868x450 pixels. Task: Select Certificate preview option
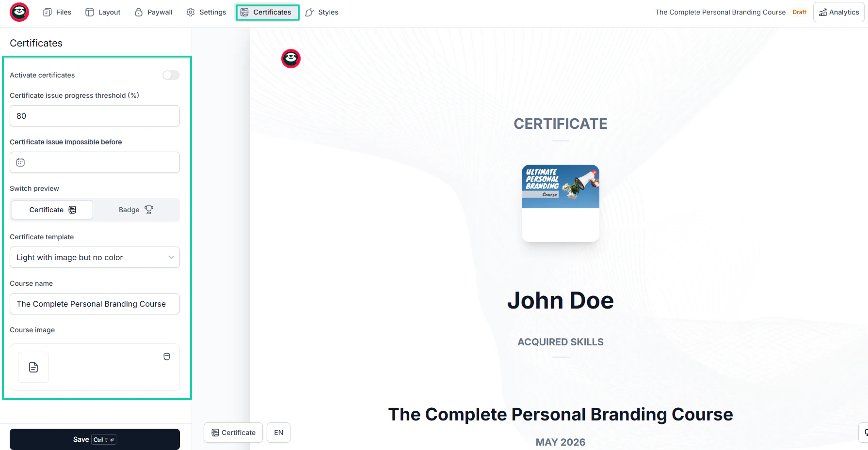pos(52,210)
